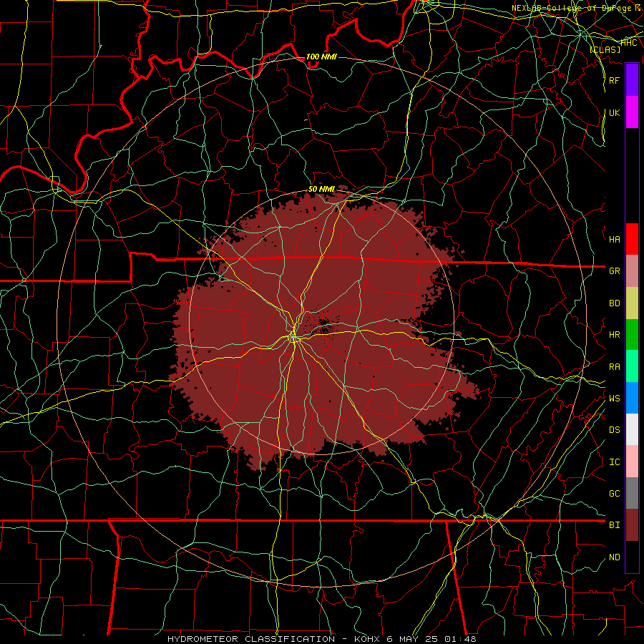
Task: Click the IC legend label
Action: (x=614, y=462)
